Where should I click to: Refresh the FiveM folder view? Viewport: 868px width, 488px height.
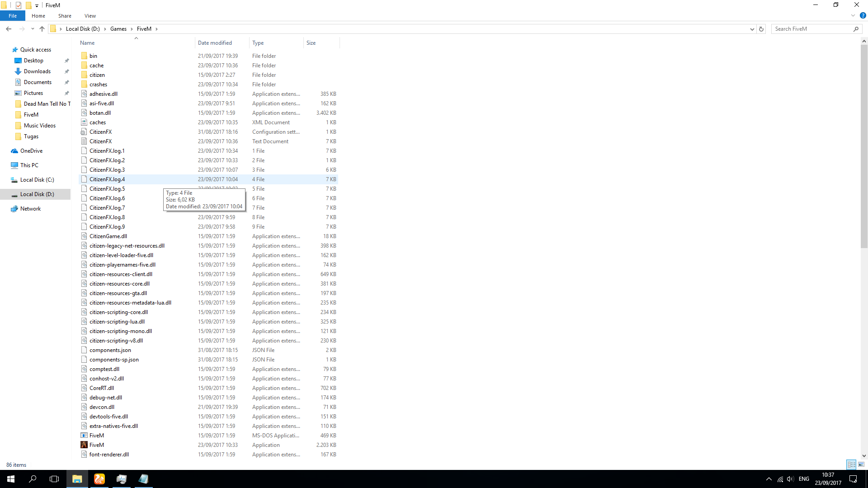[x=761, y=29]
